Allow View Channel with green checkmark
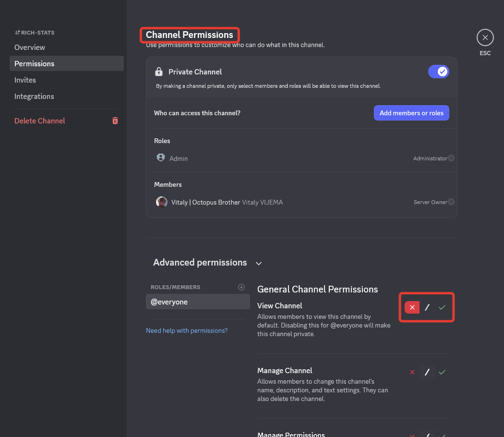The height and width of the screenshot is (437, 504). [442, 307]
